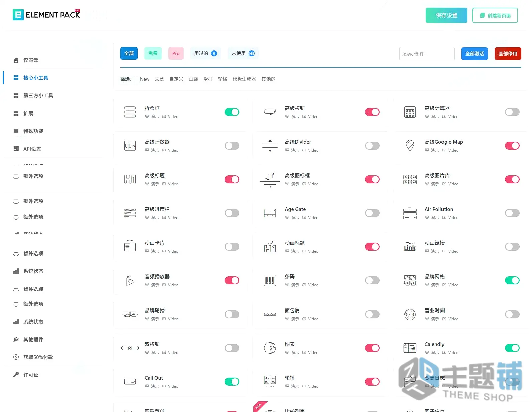This screenshot has height=412, width=532.
Task: Click the Accordion (折叠框) widget icon
Action: (x=130, y=112)
